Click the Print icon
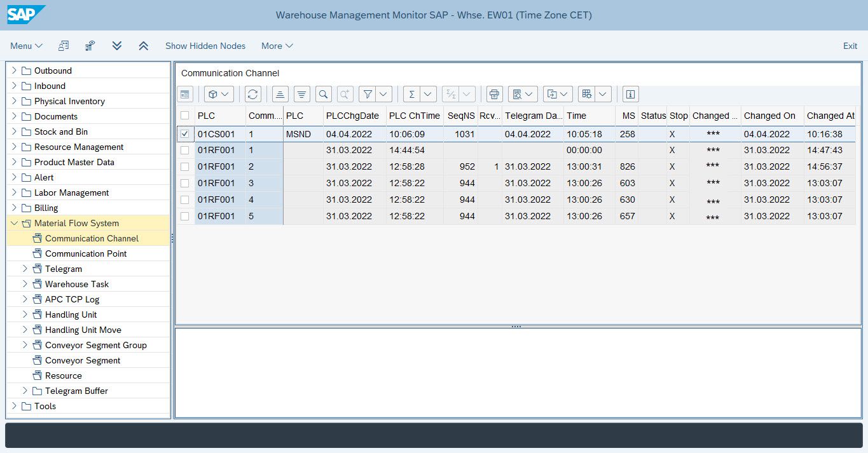This screenshot has height=453, width=868. tap(495, 94)
